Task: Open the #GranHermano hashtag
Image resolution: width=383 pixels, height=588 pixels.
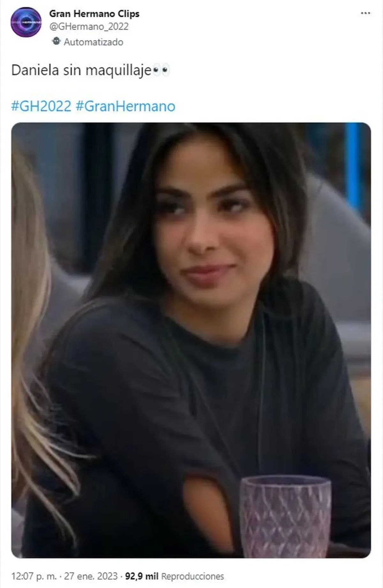Action: pyautogui.click(x=125, y=106)
